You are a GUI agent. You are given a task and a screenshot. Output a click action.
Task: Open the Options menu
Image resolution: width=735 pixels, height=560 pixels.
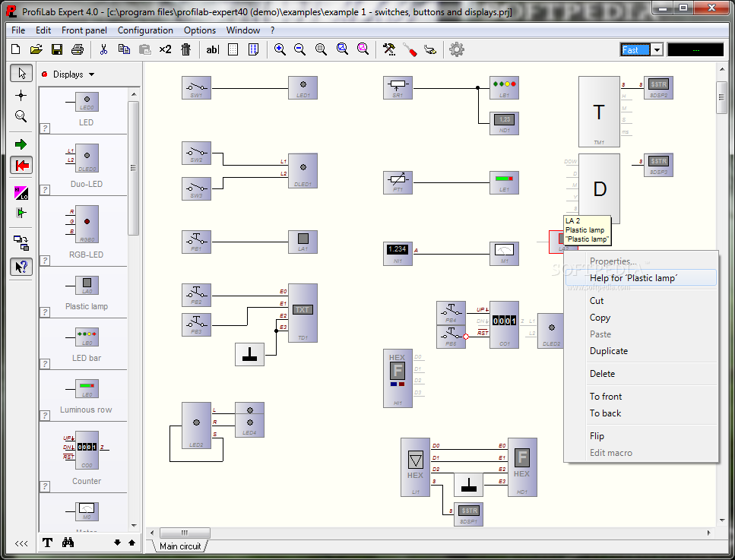click(x=200, y=30)
